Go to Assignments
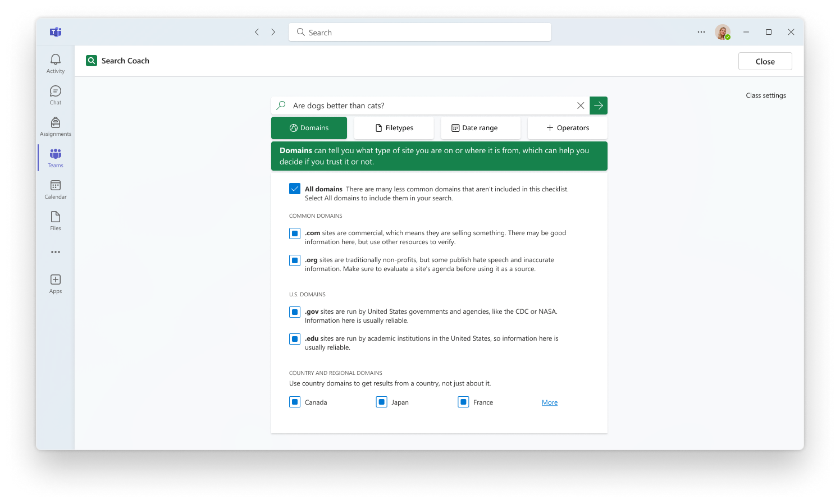840x504 pixels. pos(55,126)
